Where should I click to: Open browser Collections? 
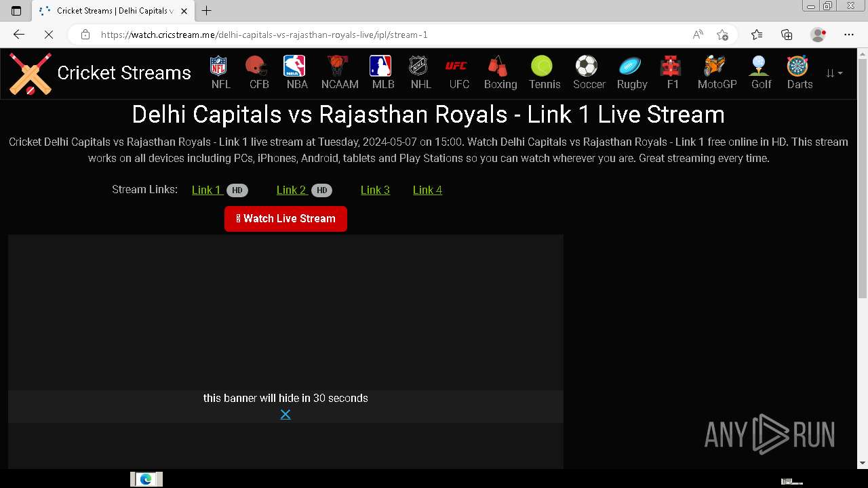tap(787, 35)
